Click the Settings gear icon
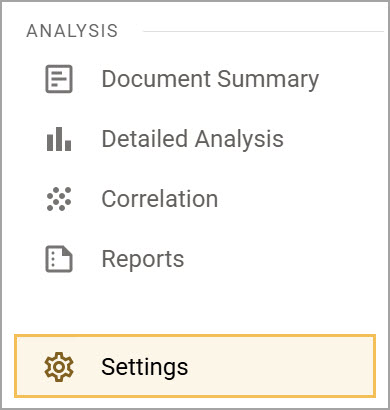The width and height of the screenshot is (390, 410). tap(59, 367)
